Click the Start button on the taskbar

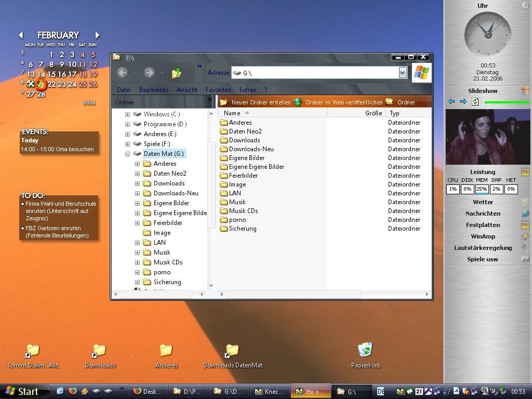coord(23,391)
